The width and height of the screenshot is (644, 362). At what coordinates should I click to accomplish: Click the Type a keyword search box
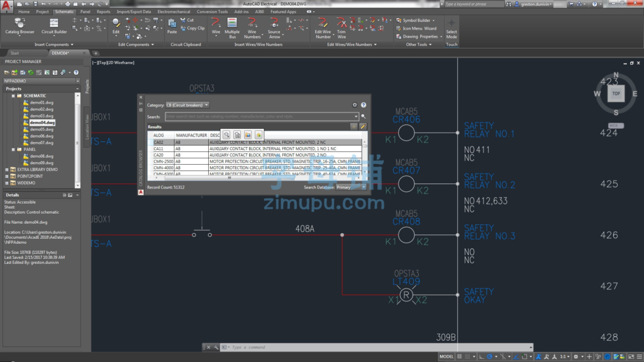click(474, 4)
